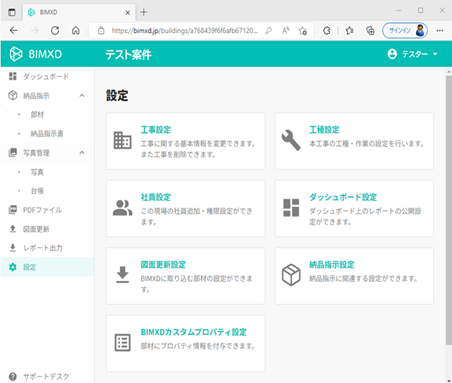Click the box icon on 納品指示設定 card
The height and width of the screenshot is (383, 452).
(x=291, y=275)
